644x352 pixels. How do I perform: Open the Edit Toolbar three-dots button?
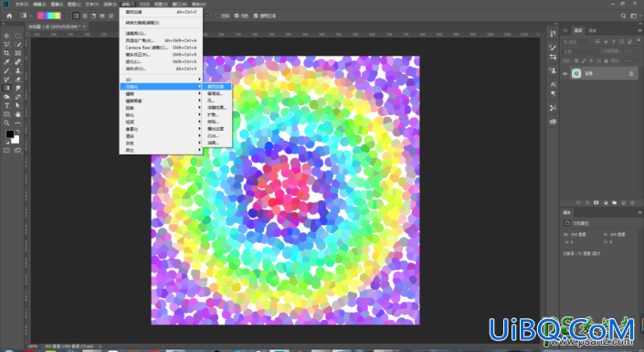coord(17,123)
